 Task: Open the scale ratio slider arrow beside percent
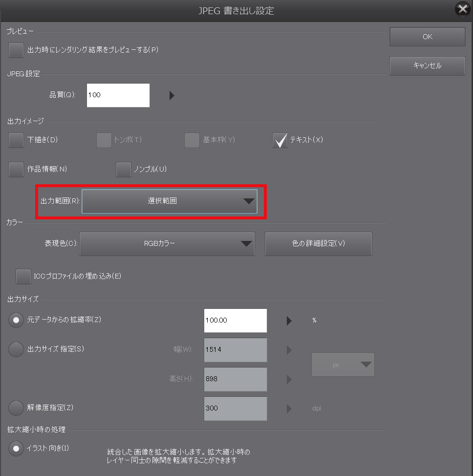coord(289,321)
